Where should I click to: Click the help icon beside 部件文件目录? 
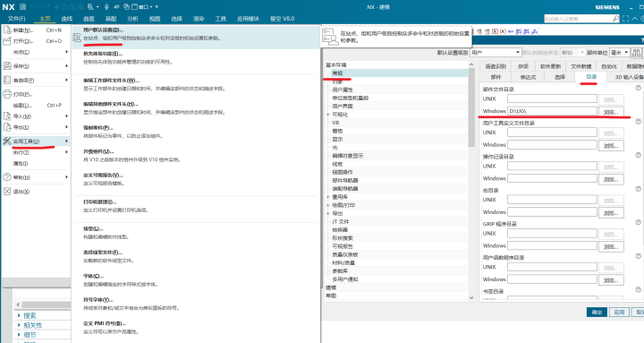[639, 88]
